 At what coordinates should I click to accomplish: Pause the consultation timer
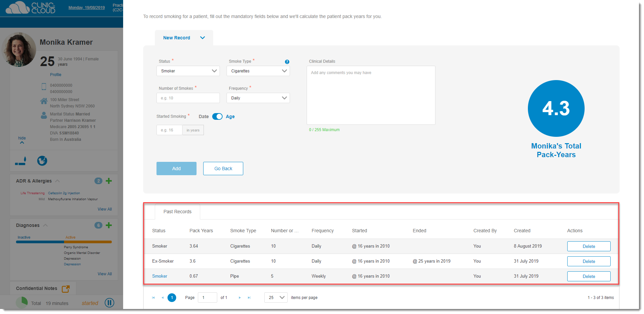pyautogui.click(x=109, y=303)
